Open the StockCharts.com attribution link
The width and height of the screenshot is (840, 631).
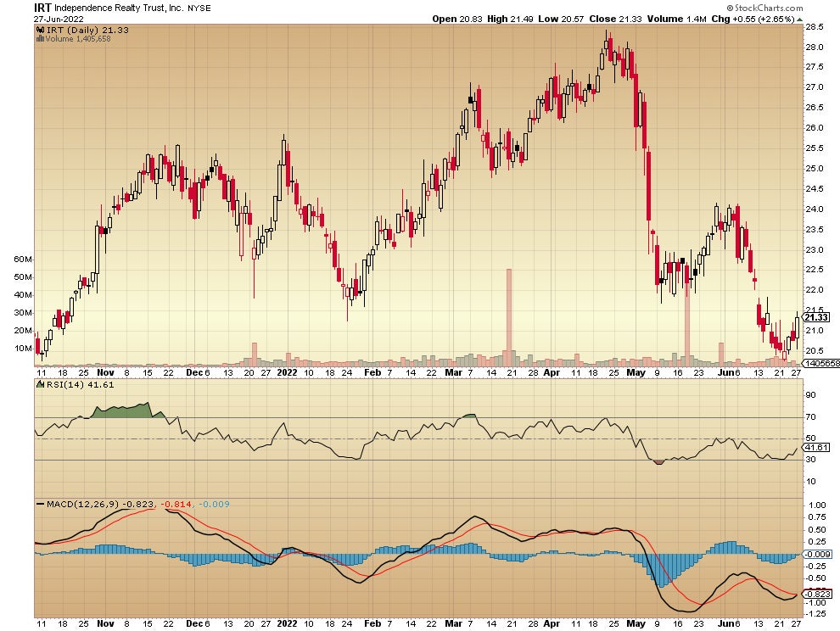[x=764, y=8]
